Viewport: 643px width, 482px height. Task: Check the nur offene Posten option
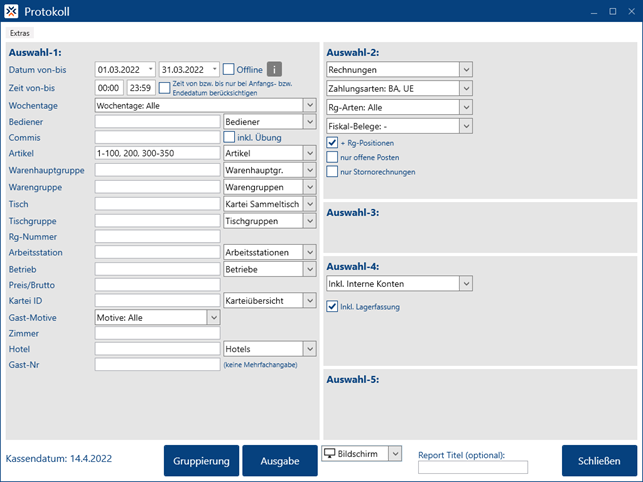(333, 157)
